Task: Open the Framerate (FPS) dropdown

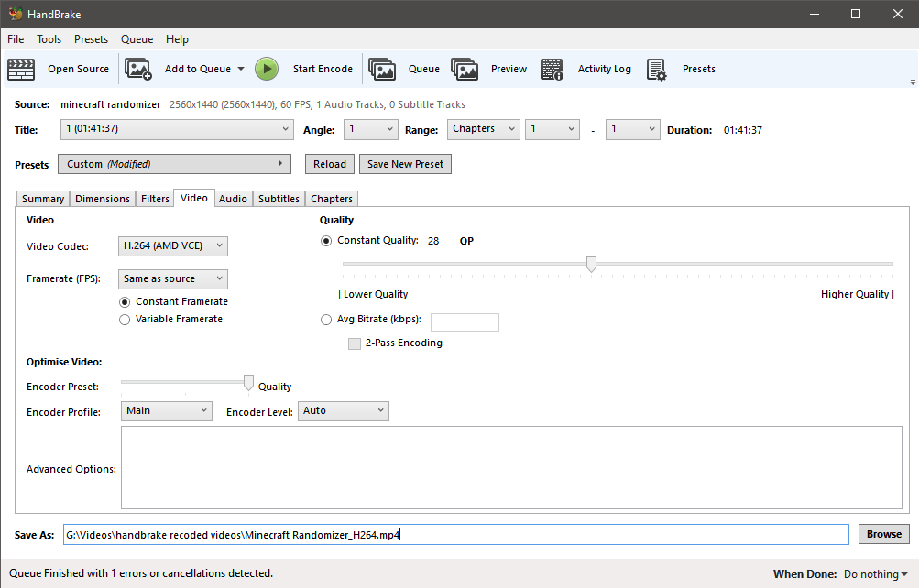Action: tap(172, 278)
